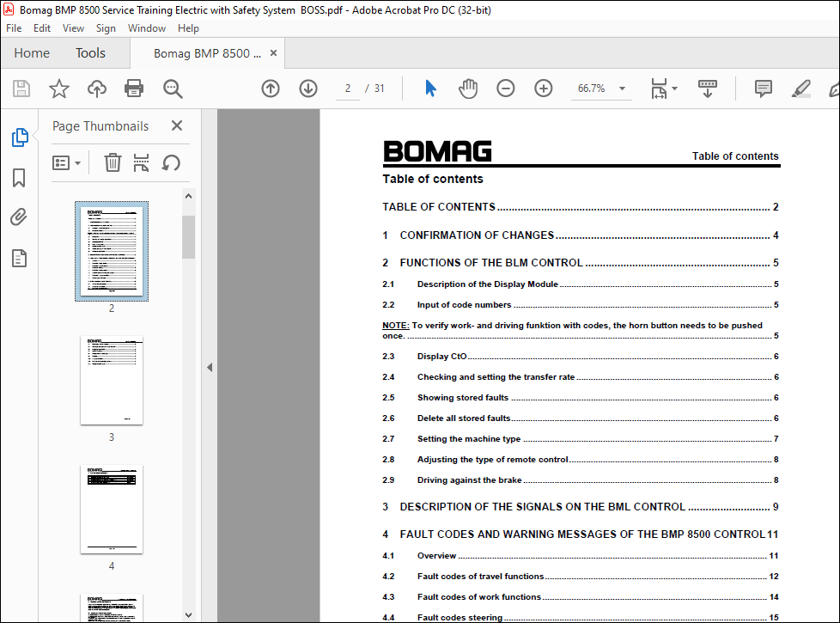Jump to Display CtO entry
Viewport: 840px width, 623px height.
point(580,357)
